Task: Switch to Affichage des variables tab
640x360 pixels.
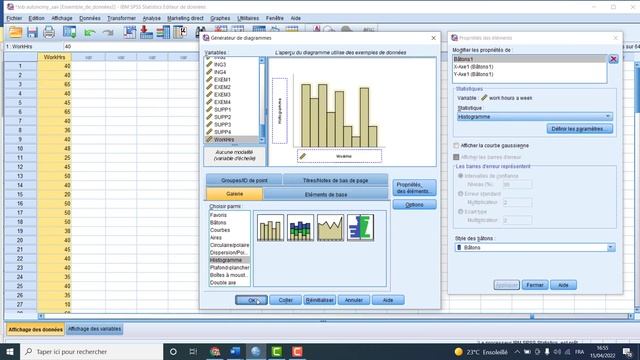Action: [94, 329]
